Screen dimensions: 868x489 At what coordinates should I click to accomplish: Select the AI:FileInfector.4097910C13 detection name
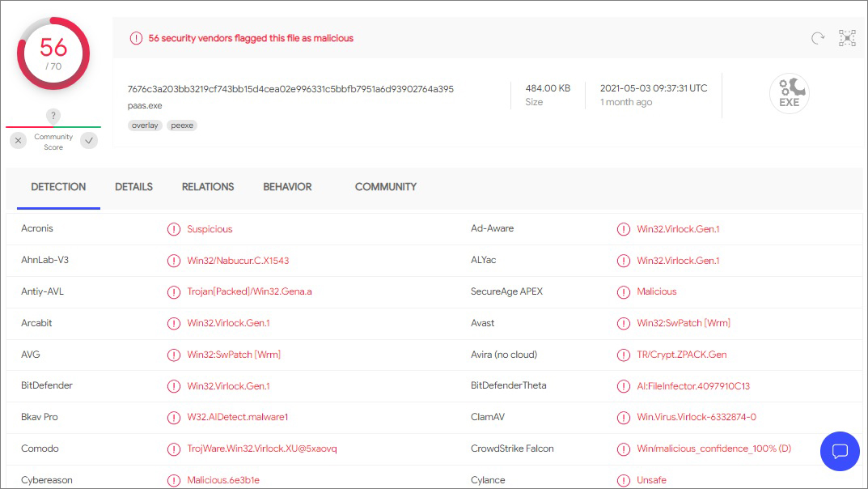point(693,386)
